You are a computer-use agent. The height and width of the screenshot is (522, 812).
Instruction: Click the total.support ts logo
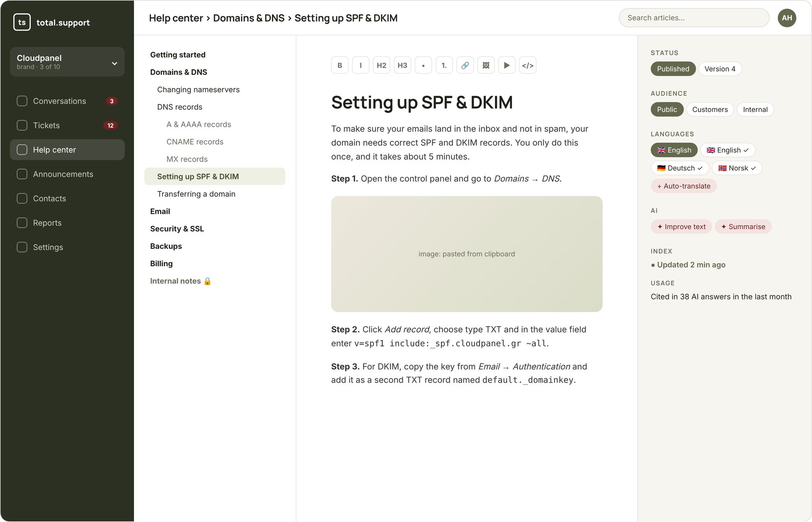click(x=22, y=22)
